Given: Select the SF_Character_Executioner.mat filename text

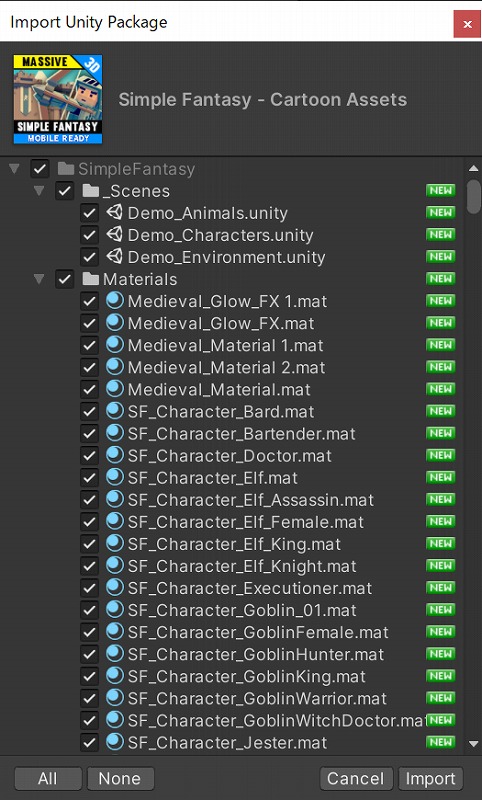Looking at the screenshot, I should [250, 588].
